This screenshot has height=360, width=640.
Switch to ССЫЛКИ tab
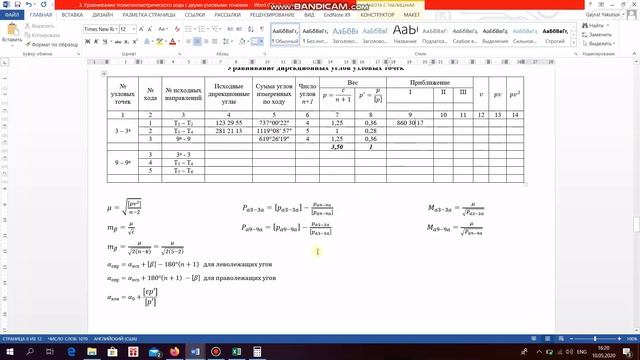(x=195, y=15)
